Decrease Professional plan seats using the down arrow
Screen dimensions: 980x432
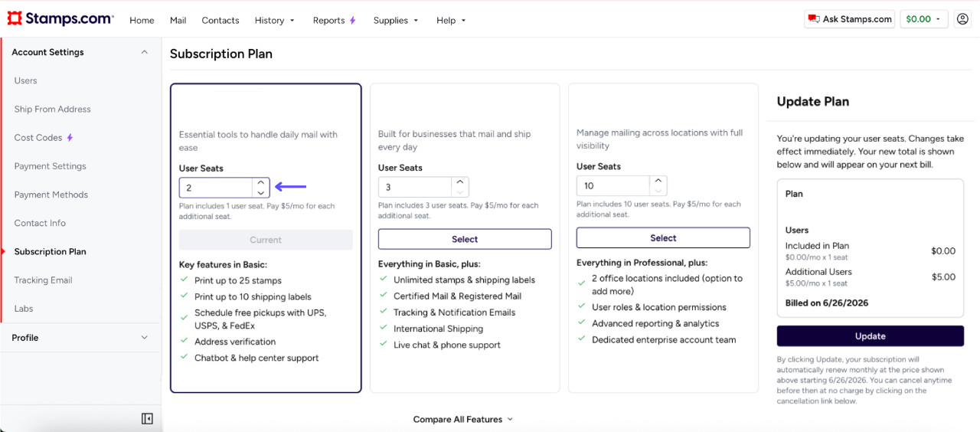pyautogui.click(x=459, y=192)
